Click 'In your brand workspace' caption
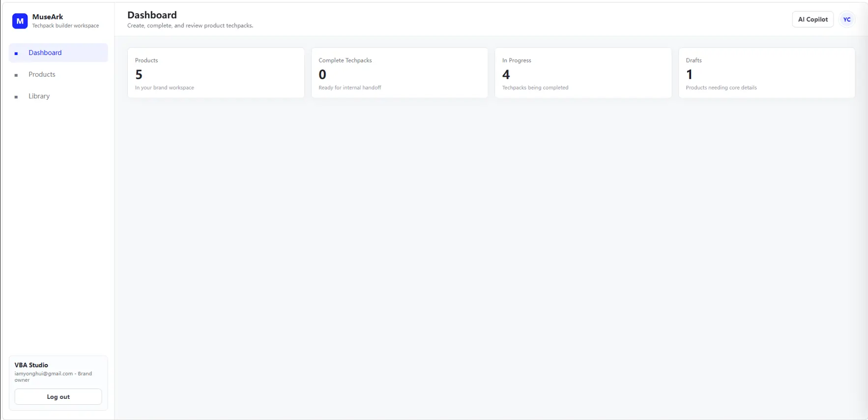 coord(165,87)
